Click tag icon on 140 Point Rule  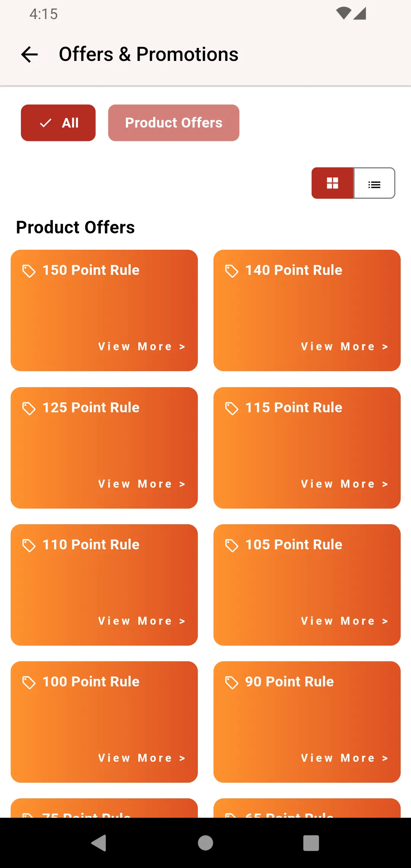click(232, 271)
